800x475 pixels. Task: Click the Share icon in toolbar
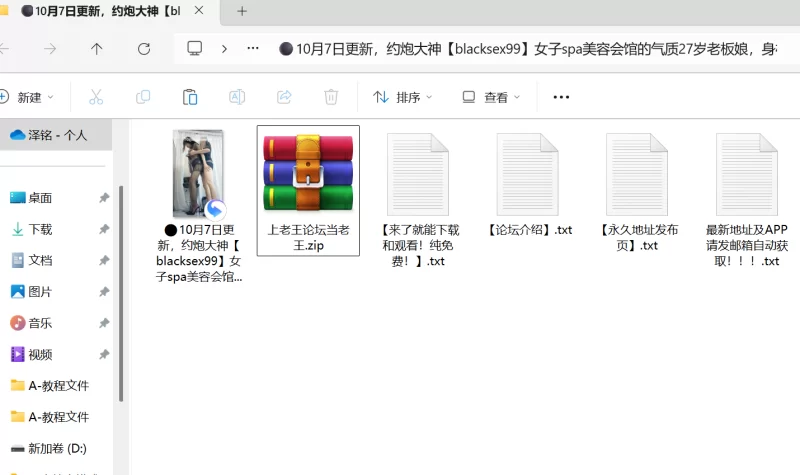pos(284,97)
